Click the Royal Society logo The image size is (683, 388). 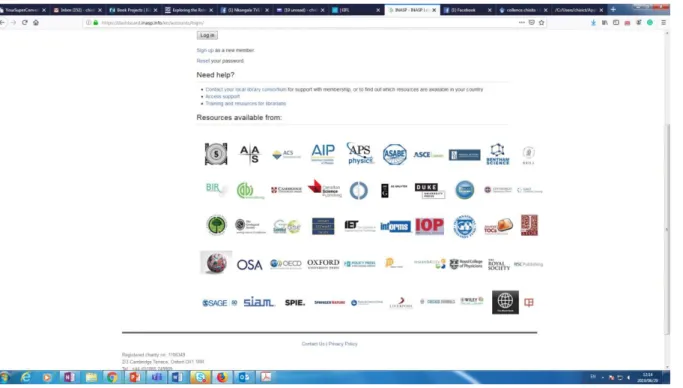499,264
